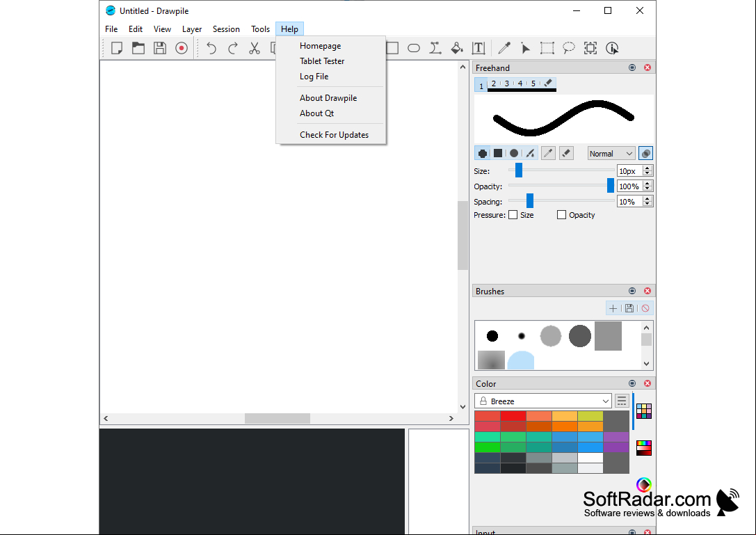Image resolution: width=756 pixels, height=535 pixels.
Task: Toggle the indirect drawing mode button
Action: (645, 154)
